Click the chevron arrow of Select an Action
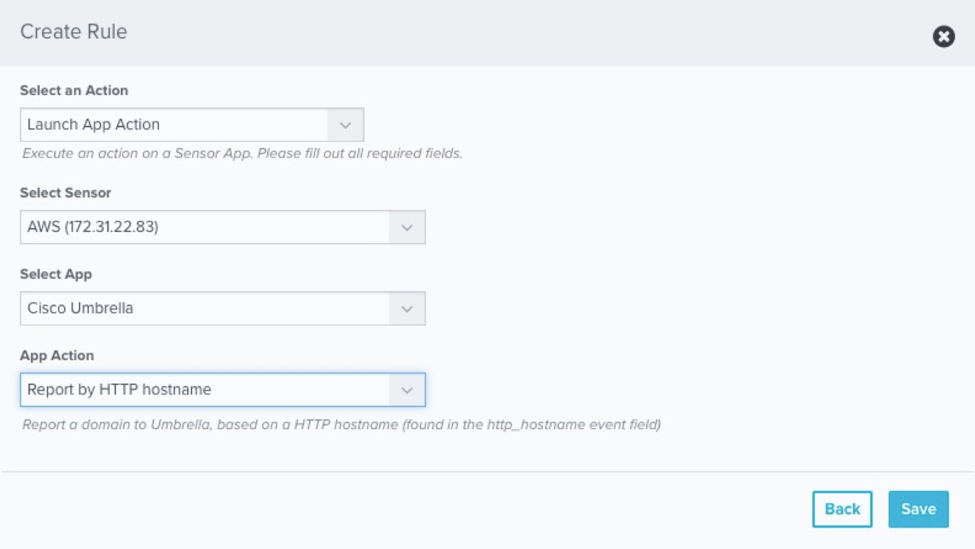This screenshot has height=549, width=975. pos(345,125)
